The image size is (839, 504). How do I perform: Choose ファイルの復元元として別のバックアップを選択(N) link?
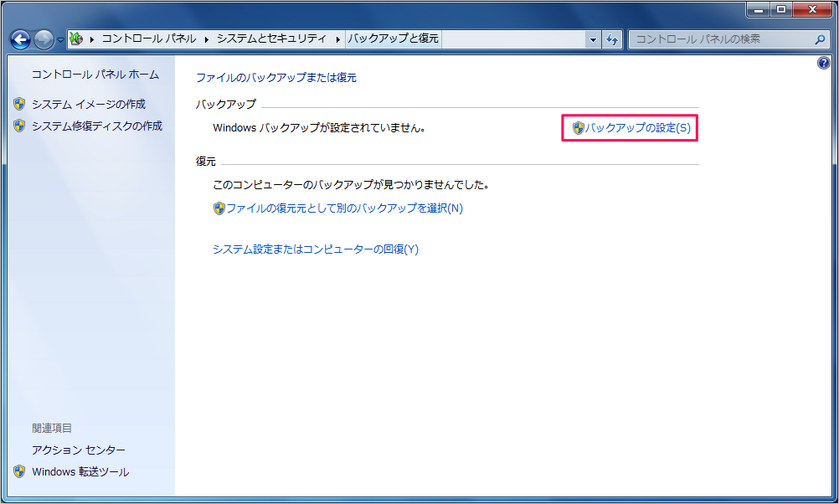[x=345, y=208]
